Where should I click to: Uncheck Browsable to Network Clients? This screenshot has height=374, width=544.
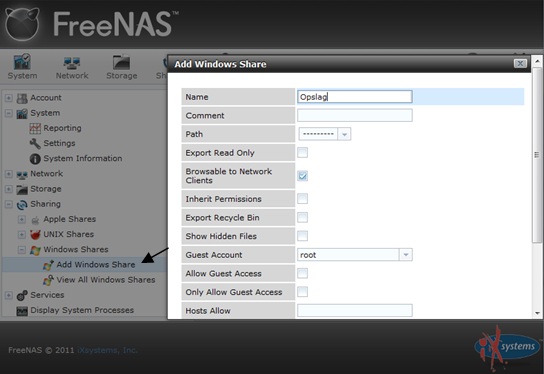tap(302, 176)
